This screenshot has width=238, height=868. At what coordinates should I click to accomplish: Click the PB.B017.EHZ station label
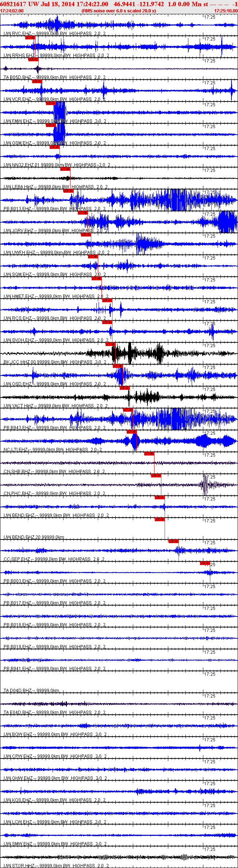pyautogui.click(x=55, y=603)
